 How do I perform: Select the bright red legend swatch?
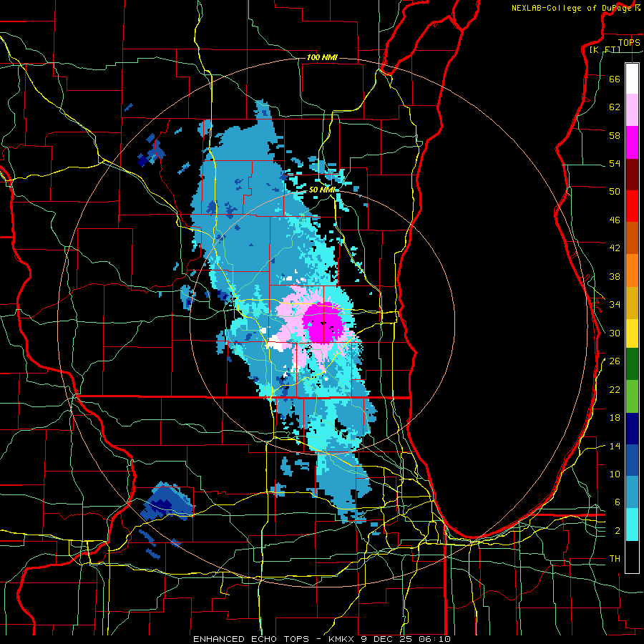pos(632,206)
